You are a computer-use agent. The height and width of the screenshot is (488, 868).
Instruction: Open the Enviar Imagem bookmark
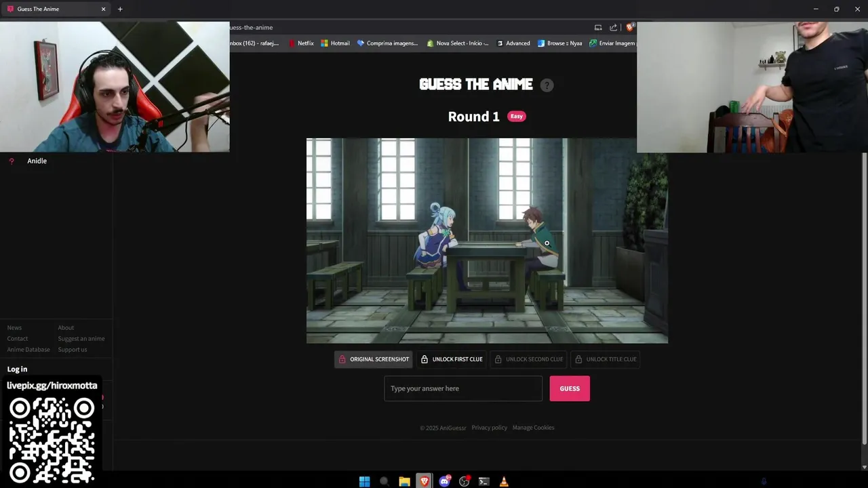point(612,43)
